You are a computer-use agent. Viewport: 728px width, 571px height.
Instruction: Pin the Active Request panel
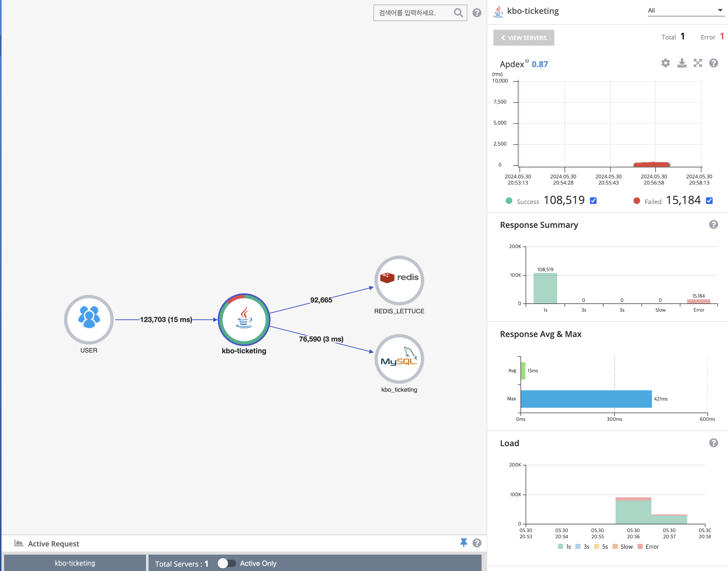463,543
